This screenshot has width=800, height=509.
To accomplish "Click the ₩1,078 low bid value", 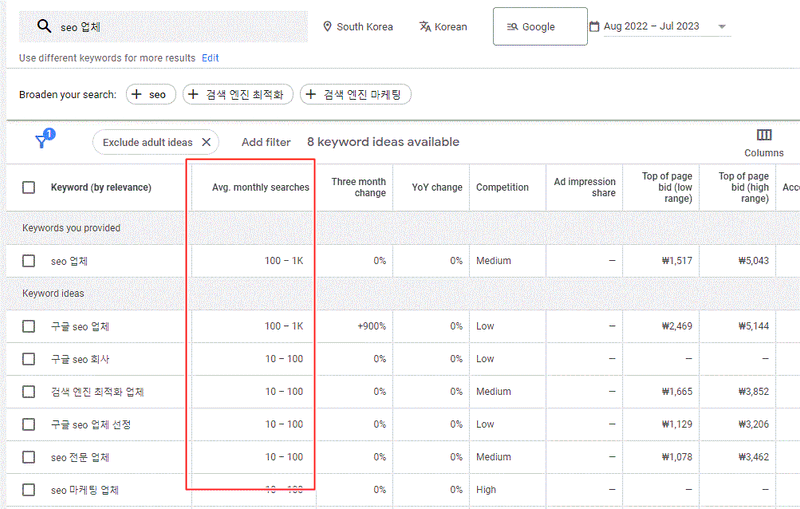I will coord(677,456).
